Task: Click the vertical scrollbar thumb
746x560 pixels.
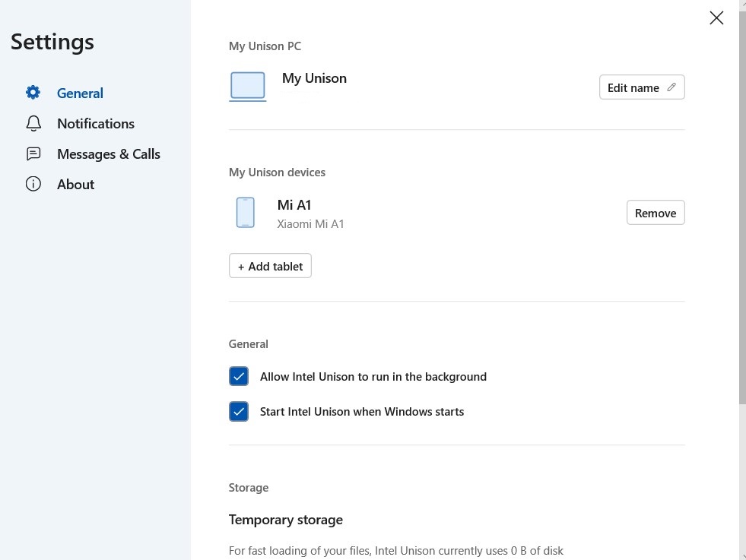Action: 742,205
